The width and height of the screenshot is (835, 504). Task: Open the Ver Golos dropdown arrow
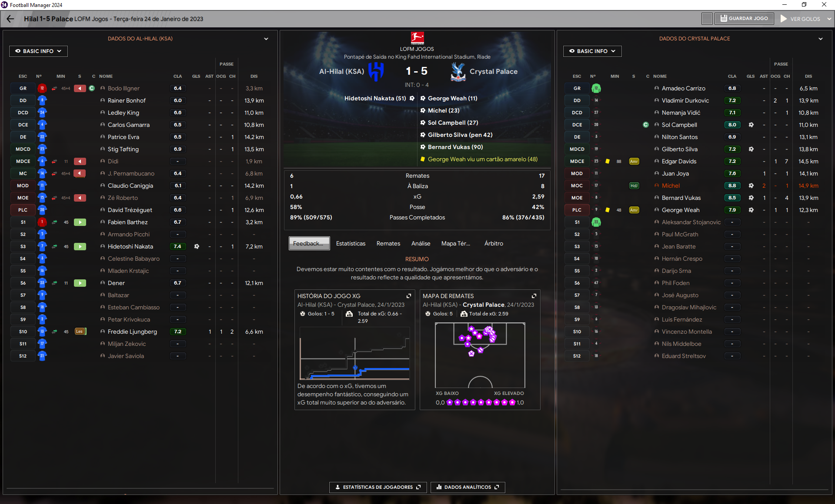coord(829,19)
